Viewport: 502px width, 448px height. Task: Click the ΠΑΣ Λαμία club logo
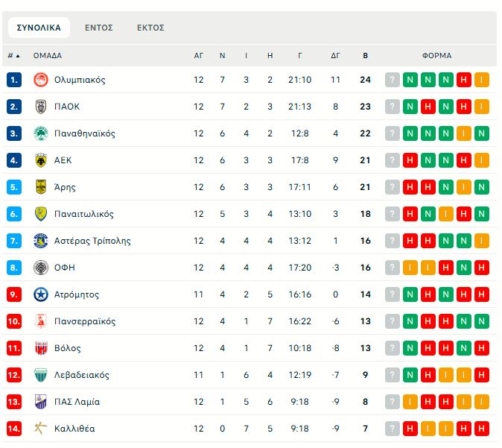point(41,402)
